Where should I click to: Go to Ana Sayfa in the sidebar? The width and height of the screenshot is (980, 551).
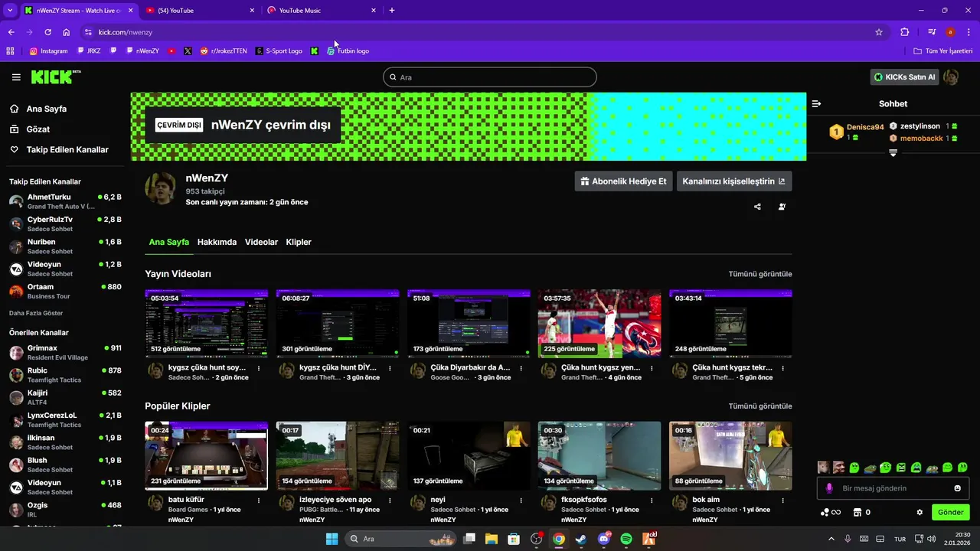click(38, 109)
